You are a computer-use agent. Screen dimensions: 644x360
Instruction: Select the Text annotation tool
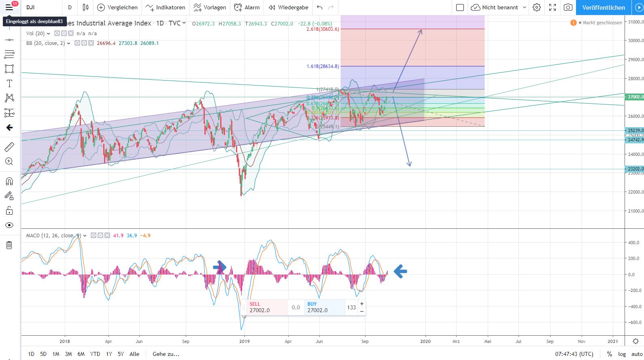(9, 83)
